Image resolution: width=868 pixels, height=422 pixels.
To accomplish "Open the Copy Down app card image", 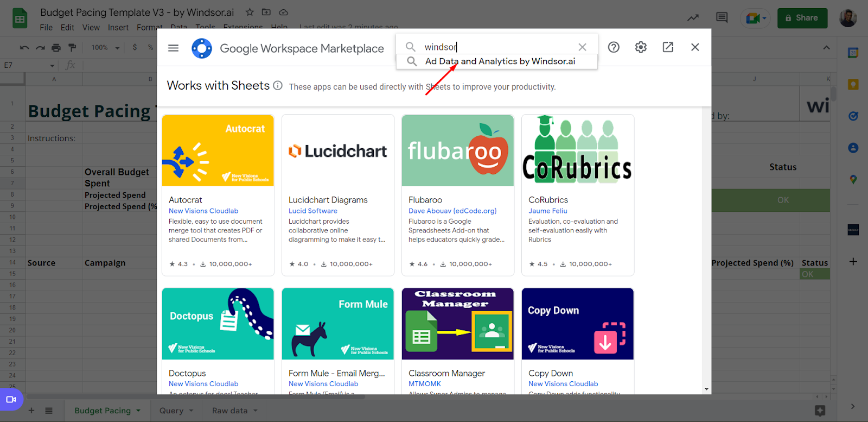I will click(578, 324).
